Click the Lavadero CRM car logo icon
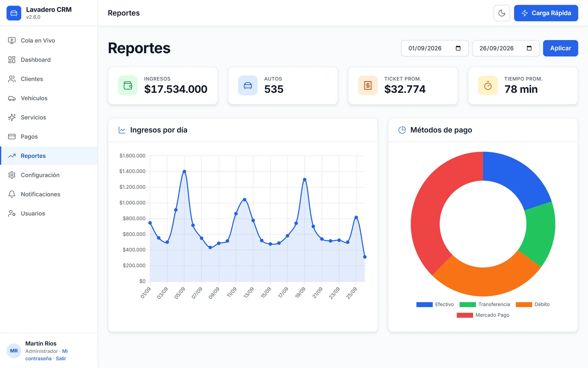588x368 pixels. tap(14, 13)
